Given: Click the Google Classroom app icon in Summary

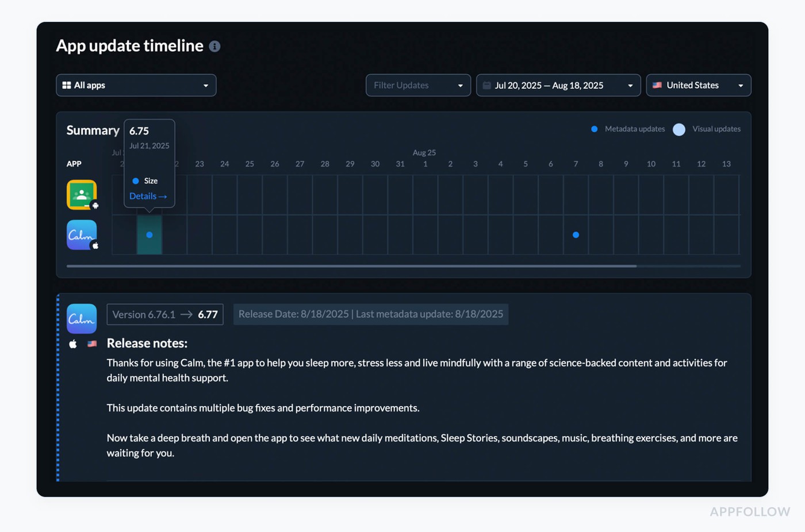Looking at the screenshot, I should tap(82, 195).
